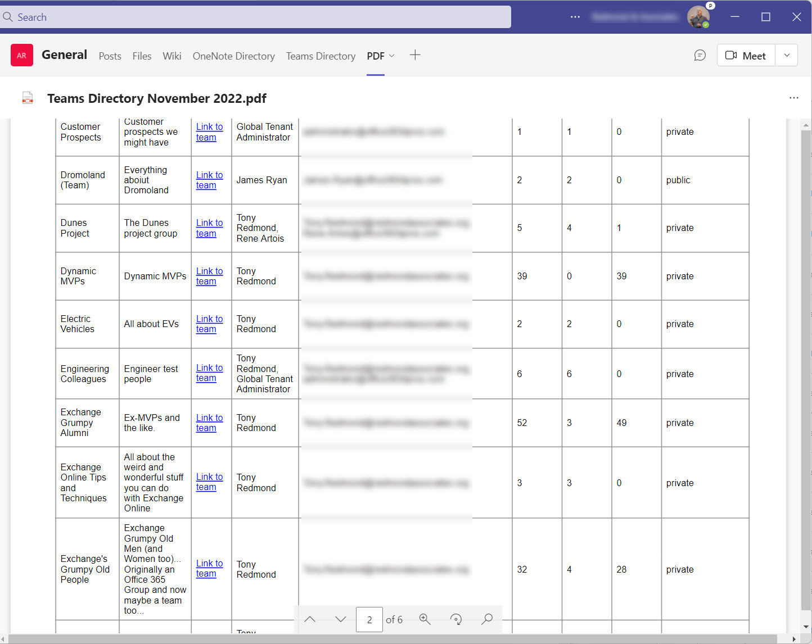The height and width of the screenshot is (644, 812).
Task: Open Link to team for Engineering Colleagues
Action: click(x=209, y=373)
